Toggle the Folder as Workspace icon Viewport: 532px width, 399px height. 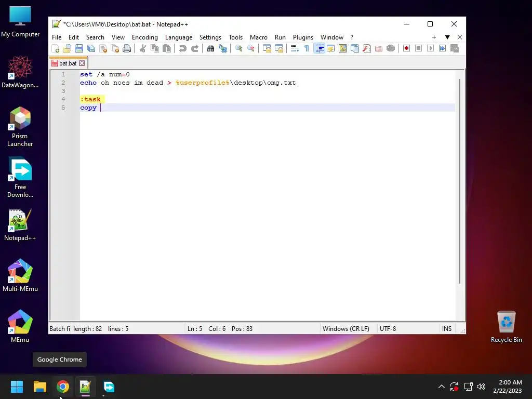pos(379,48)
